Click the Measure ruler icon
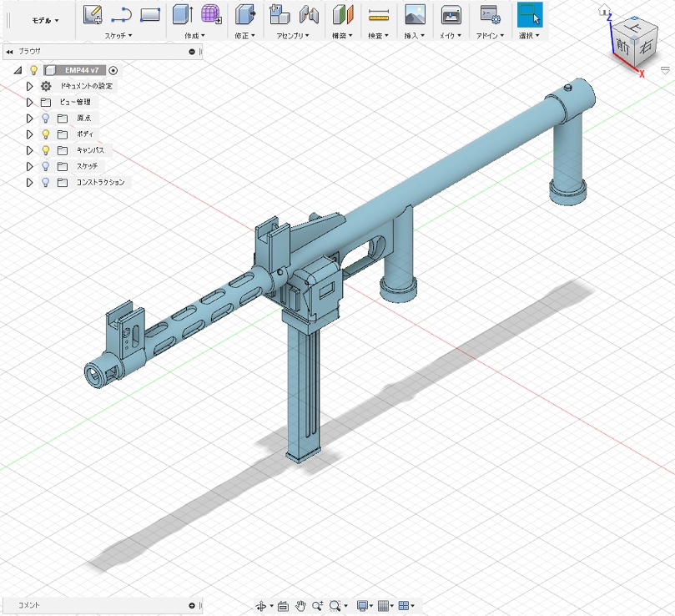675x616 pixels. point(379,14)
